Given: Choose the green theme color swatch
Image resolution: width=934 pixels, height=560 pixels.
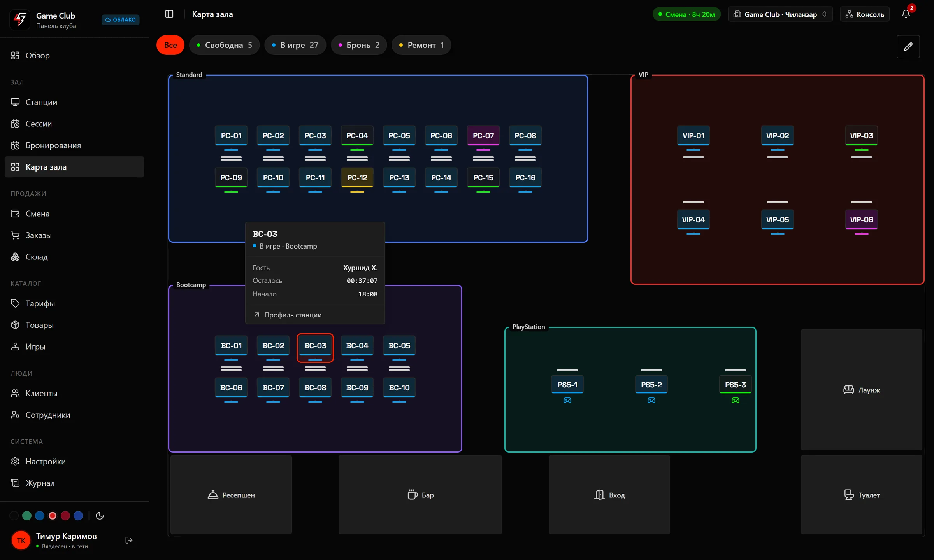Looking at the screenshot, I should pyautogui.click(x=27, y=516).
